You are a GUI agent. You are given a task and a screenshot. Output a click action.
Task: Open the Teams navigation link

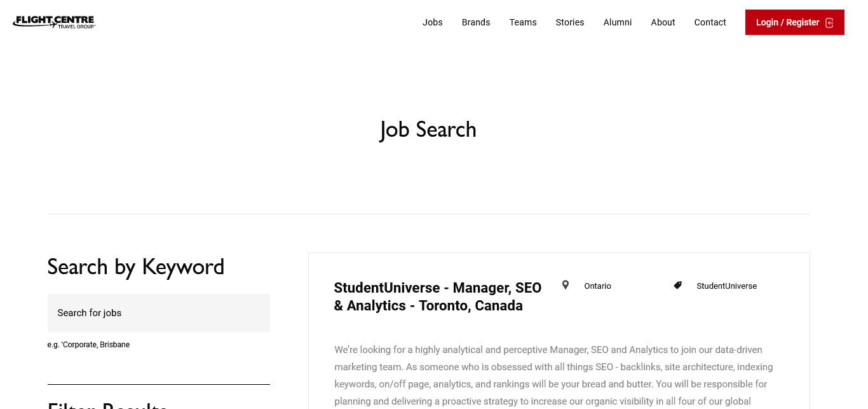point(523,22)
